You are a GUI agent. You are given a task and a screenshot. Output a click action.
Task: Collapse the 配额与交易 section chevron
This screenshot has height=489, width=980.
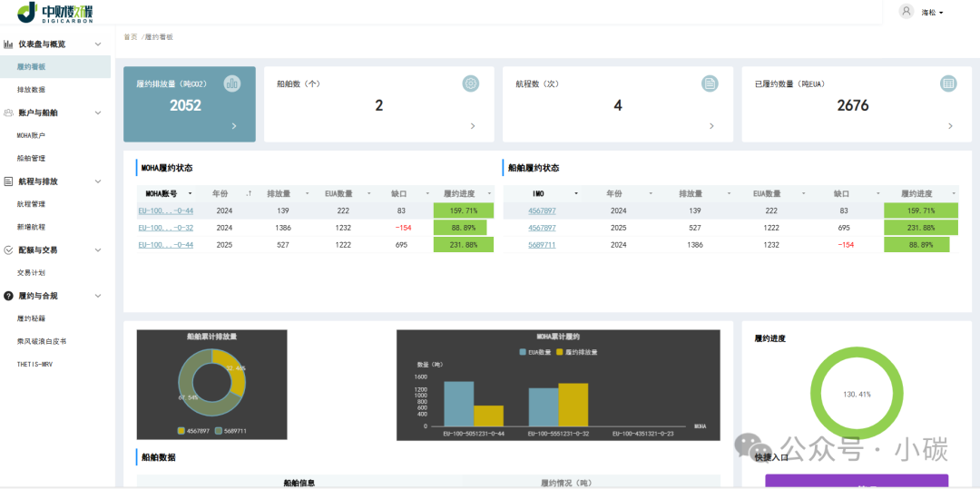(97, 249)
